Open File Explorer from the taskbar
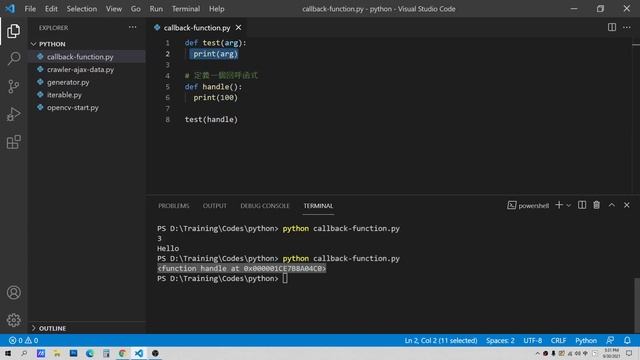This screenshot has width=640, height=360. [x=57, y=353]
